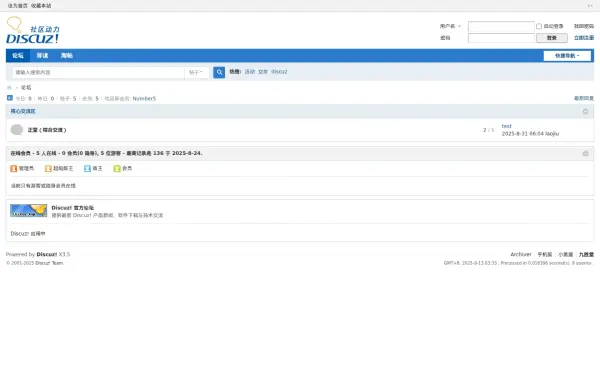The width and height of the screenshot is (600, 375).
Task: Select the second tab in blue navbar
Action: coord(42,55)
